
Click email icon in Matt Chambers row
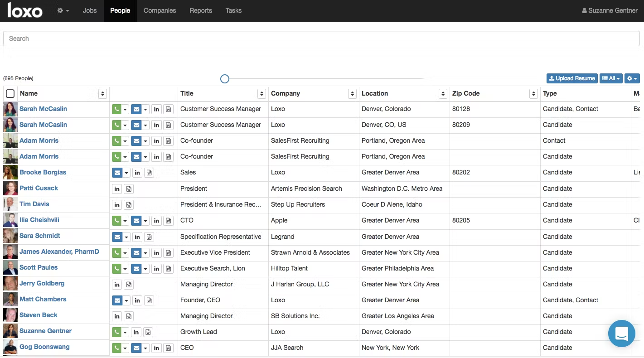[x=117, y=300]
